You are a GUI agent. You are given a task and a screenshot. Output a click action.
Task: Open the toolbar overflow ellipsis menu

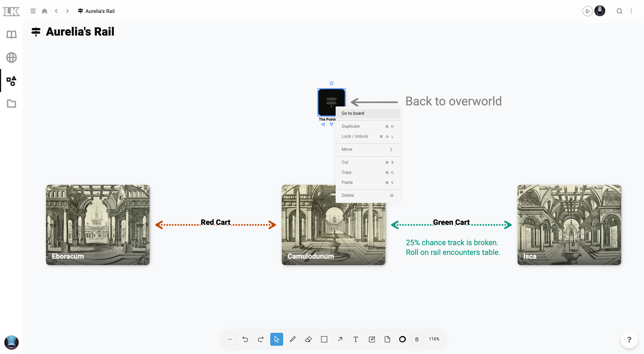(x=230, y=339)
